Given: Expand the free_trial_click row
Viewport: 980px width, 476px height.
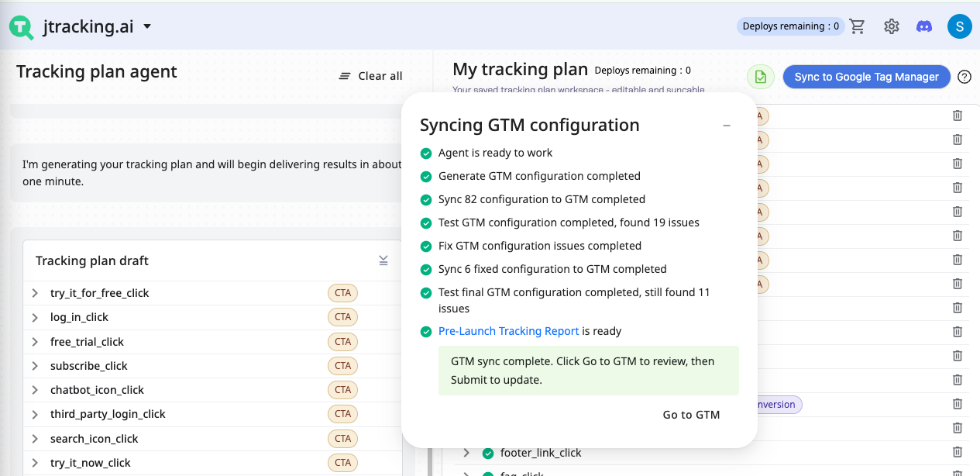Looking at the screenshot, I should pos(35,342).
